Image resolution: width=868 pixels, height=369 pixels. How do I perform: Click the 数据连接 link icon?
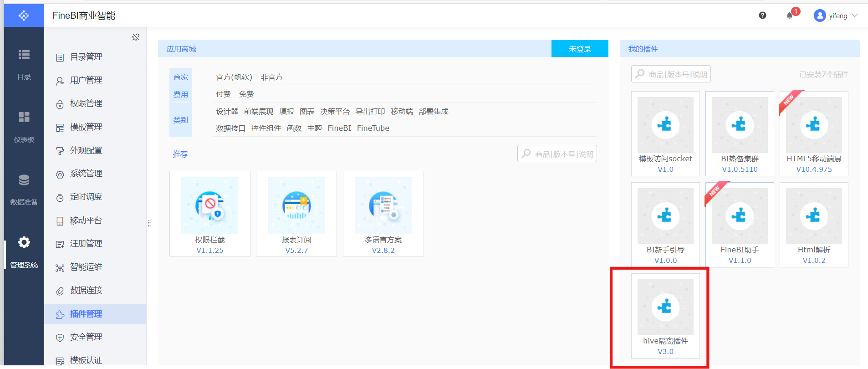60,291
